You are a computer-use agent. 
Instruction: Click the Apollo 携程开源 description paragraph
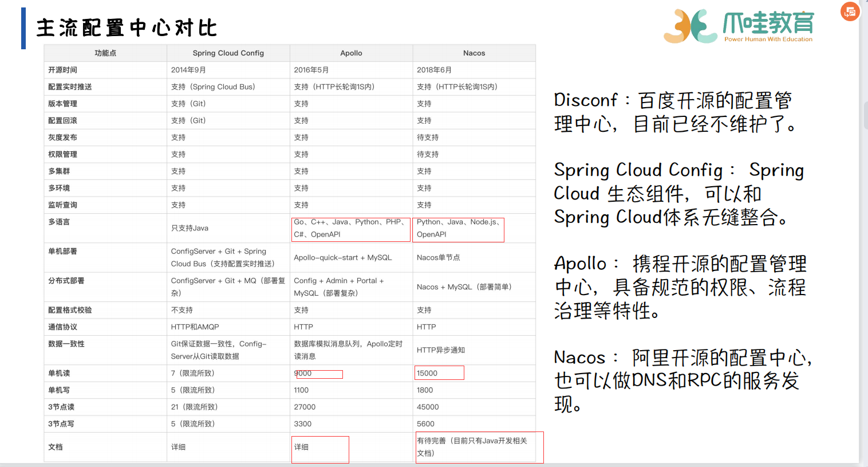click(x=681, y=287)
